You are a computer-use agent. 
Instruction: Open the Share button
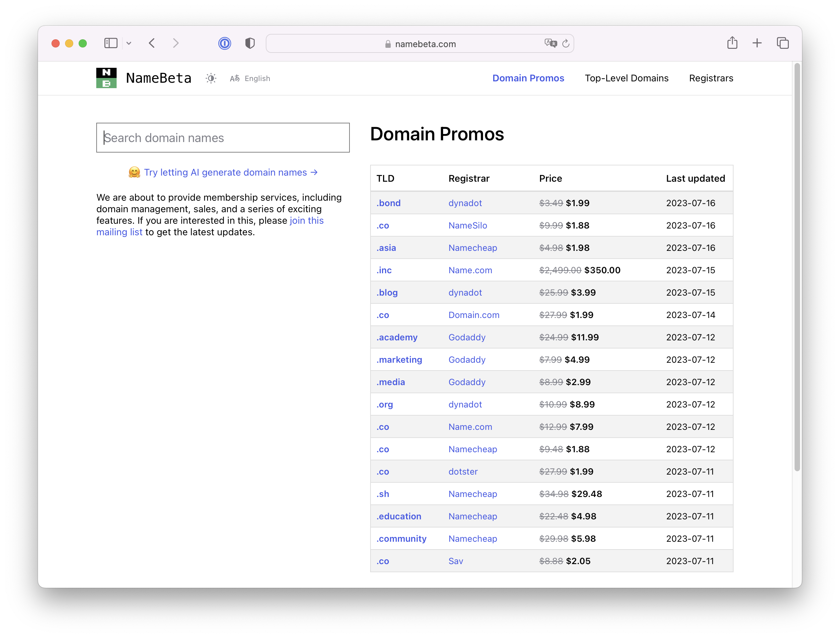tap(732, 42)
